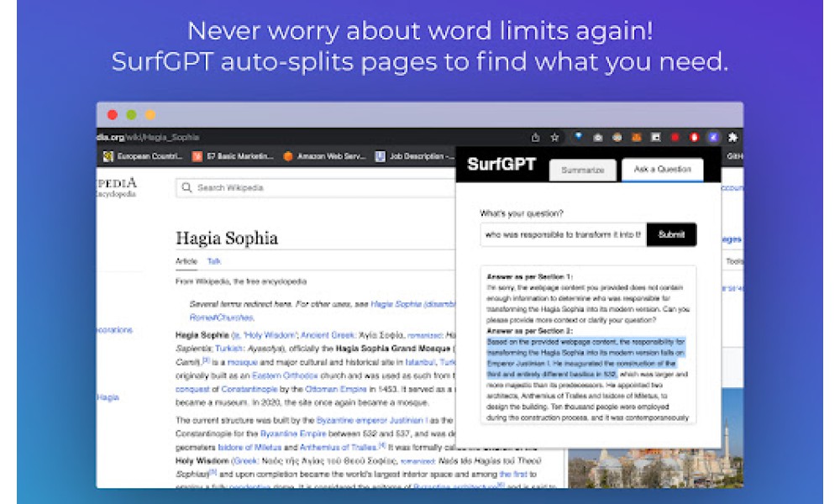The height and width of the screenshot is (504, 840).
Task: Click 'Answer as per Section 2:' heading
Action: pyautogui.click(x=529, y=331)
